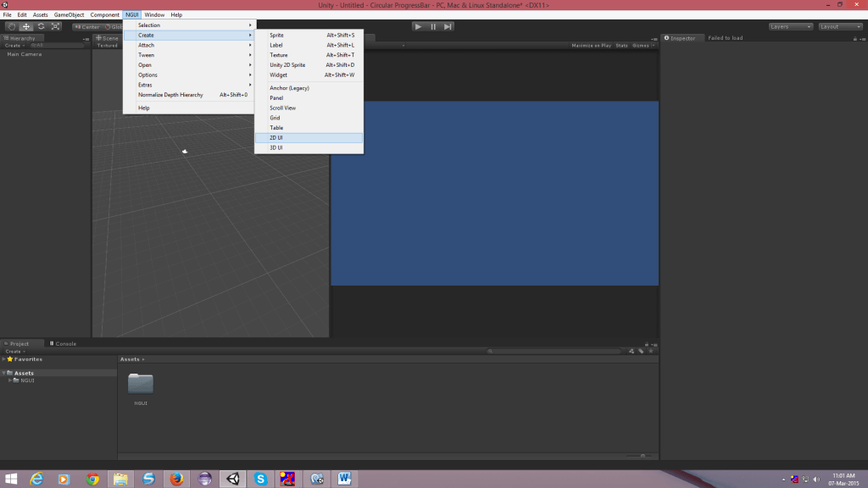868x488 pixels.
Task: Open Skype from the taskbar
Action: click(261, 480)
